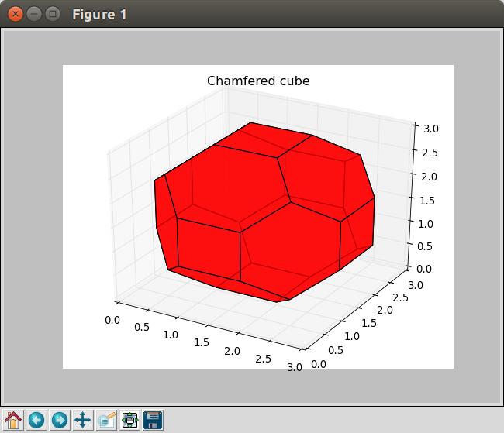Screen dimensions: 504x433
Task: Go back to the previous view
Action: click(36, 420)
